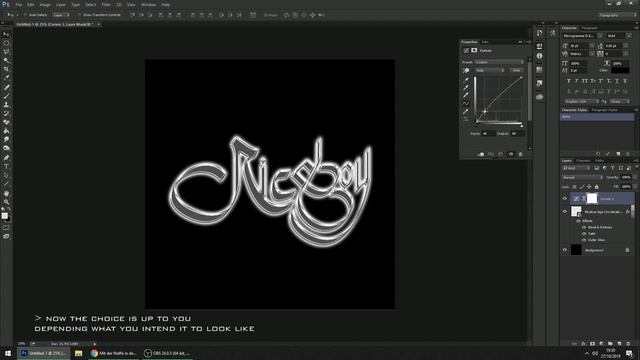Toggle Bevel & Emboss effect visibility
This screenshot has width=640, height=360.
click(x=584, y=227)
